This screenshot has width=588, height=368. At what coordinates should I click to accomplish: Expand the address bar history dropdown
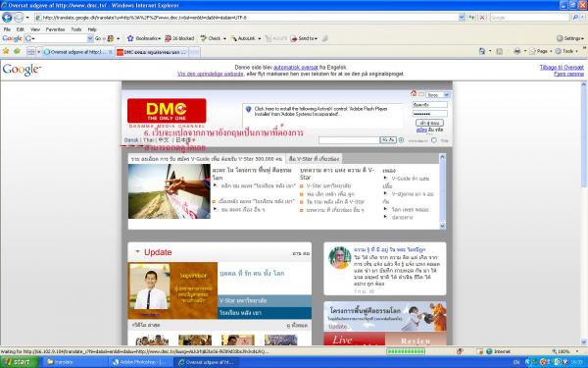click(x=462, y=18)
